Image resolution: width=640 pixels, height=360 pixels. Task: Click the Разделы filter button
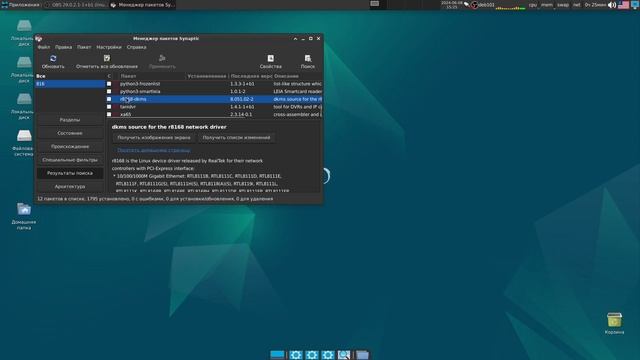click(70, 120)
